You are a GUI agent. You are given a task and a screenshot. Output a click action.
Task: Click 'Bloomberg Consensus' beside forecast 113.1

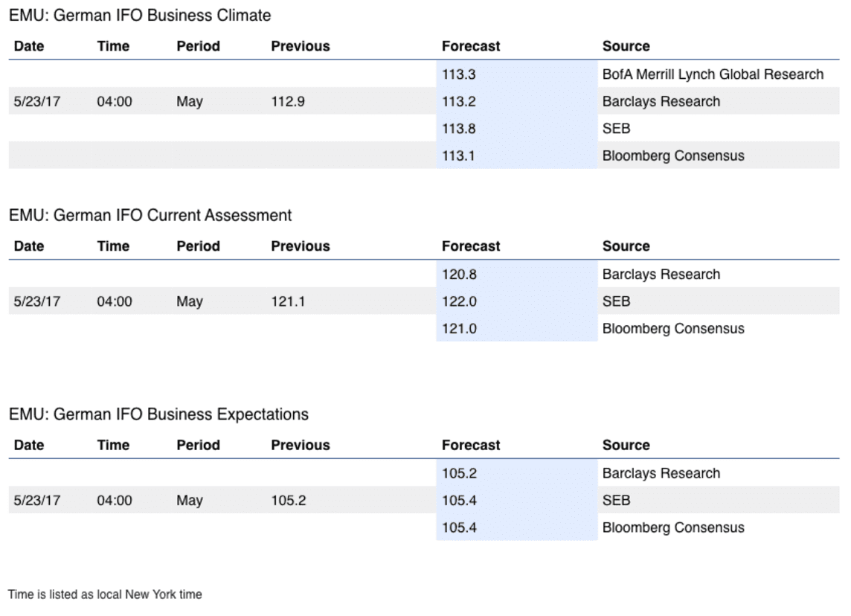point(673,156)
